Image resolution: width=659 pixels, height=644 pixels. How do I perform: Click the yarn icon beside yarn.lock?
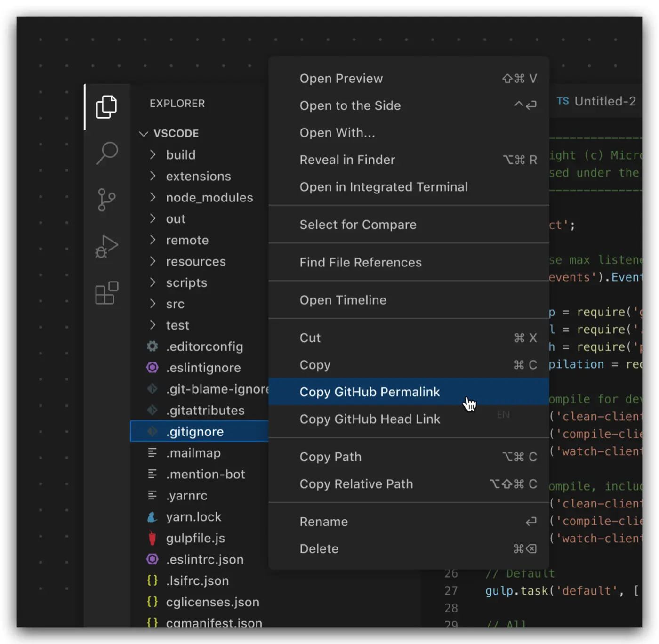click(152, 517)
